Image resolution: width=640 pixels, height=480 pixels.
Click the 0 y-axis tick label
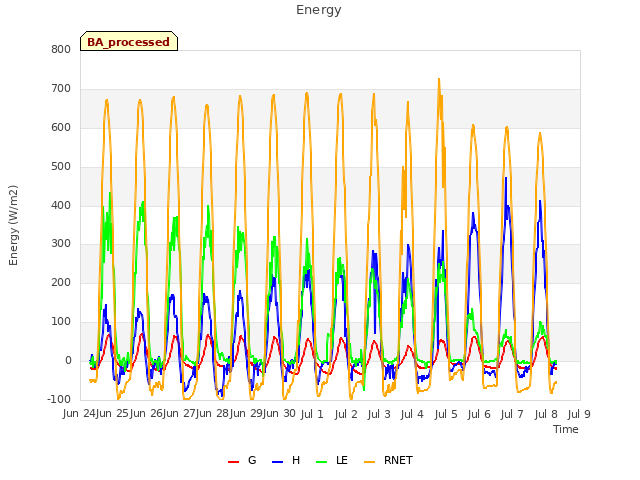coord(68,361)
